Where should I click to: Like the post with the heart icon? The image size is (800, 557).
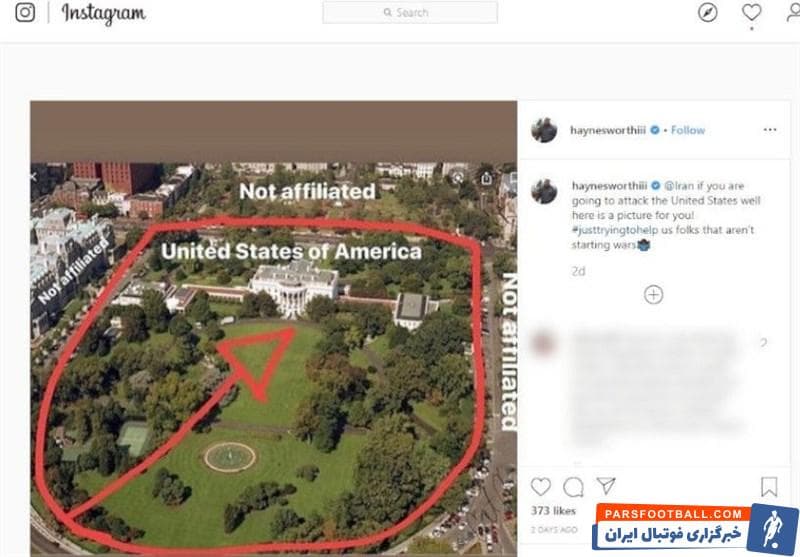(x=541, y=487)
